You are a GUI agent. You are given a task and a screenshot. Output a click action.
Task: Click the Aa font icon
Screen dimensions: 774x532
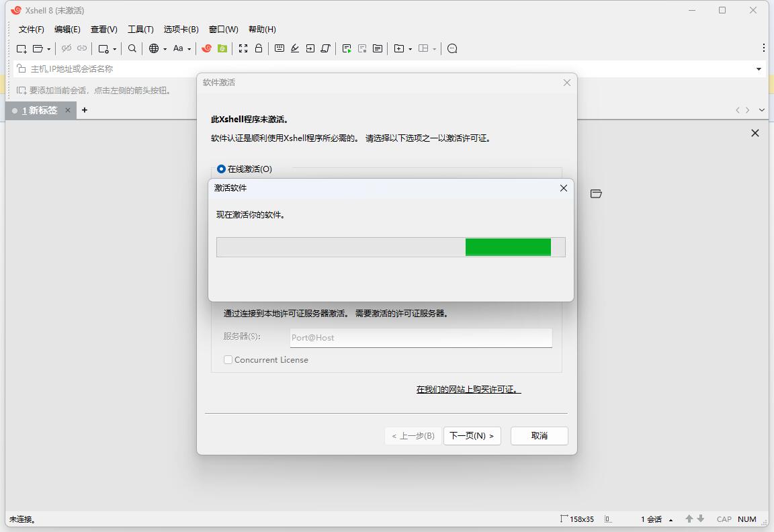178,48
